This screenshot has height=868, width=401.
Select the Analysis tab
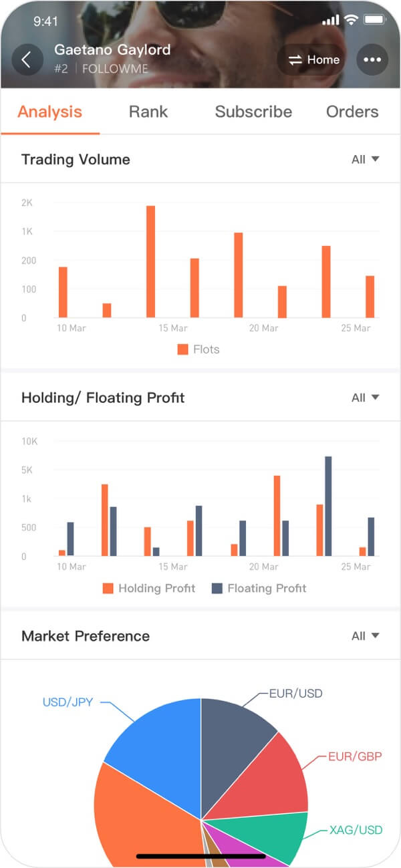[x=50, y=112]
